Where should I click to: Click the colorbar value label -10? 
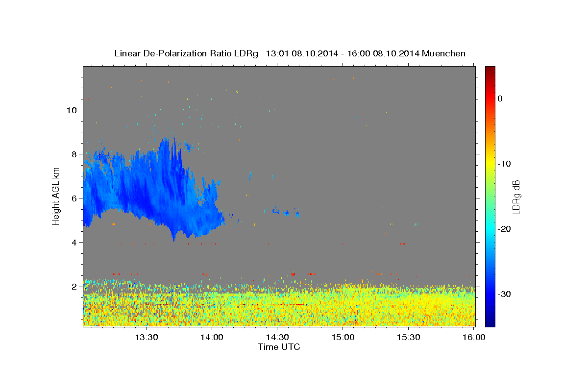coord(504,164)
